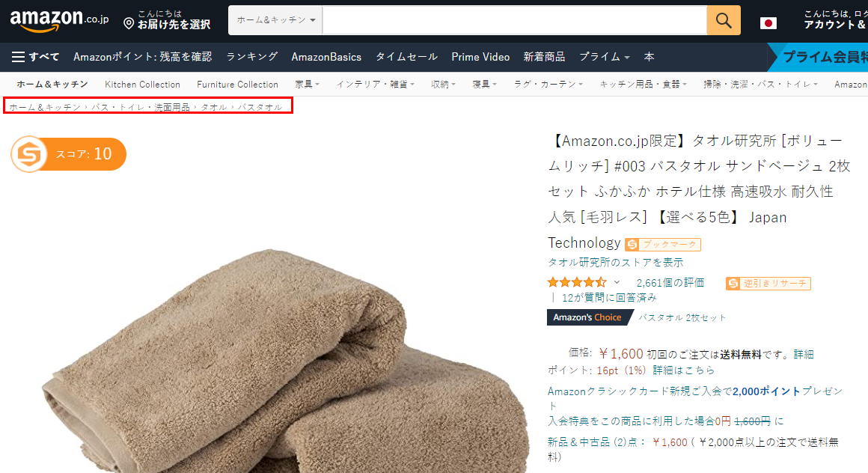The height and width of the screenshot is (473, 868).
Task: Click the star rating icons
Action: pyautogui.click(x=577, y=282)
